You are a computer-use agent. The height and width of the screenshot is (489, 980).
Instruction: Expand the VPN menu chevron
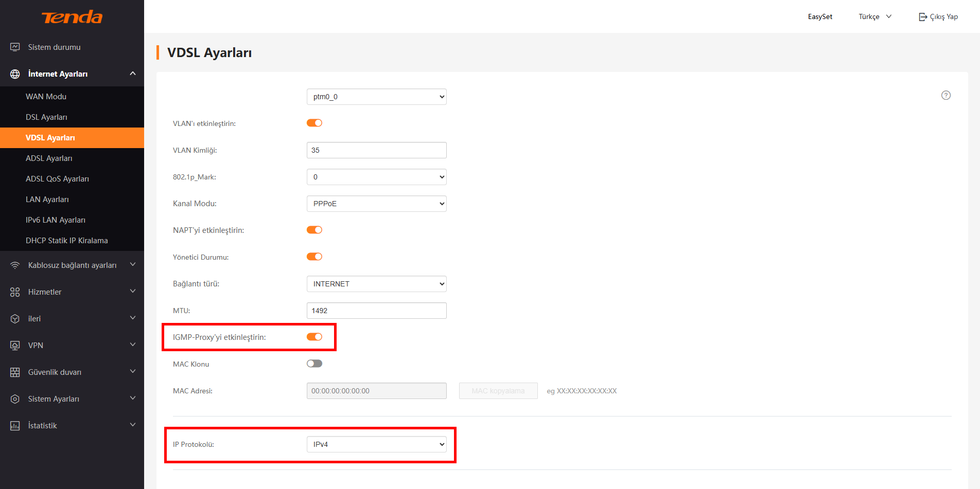pos(133,345)
